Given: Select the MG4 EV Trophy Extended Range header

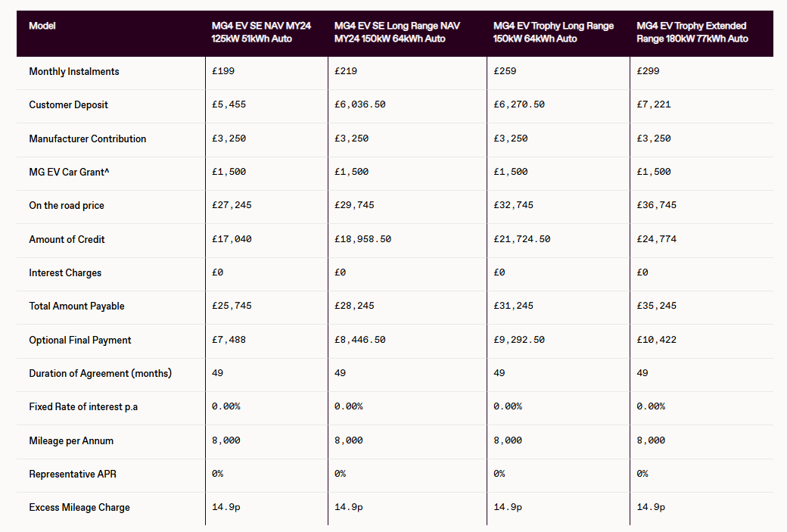Looking at the screenshot, I should [692, 33].
